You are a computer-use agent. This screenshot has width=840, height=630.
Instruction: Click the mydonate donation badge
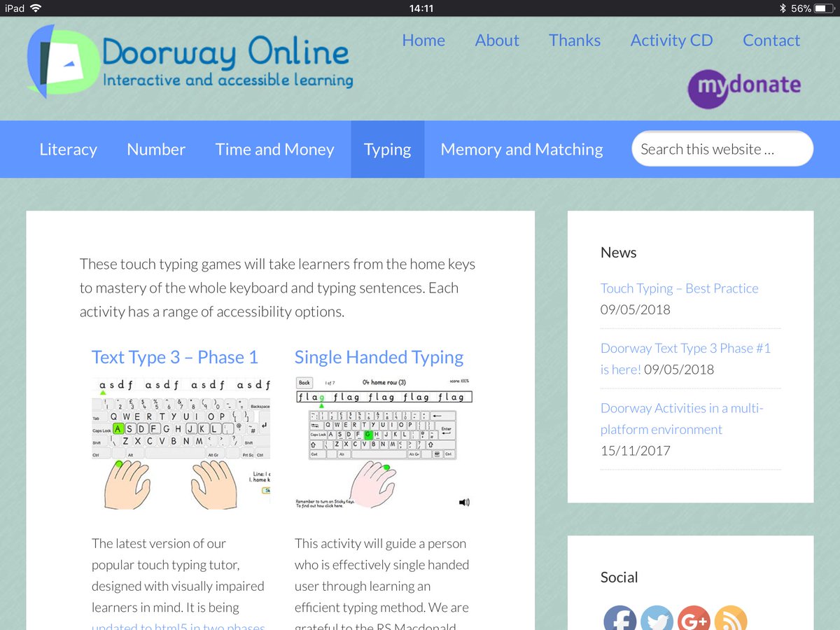pyautogui.click(x=745, y=88)
